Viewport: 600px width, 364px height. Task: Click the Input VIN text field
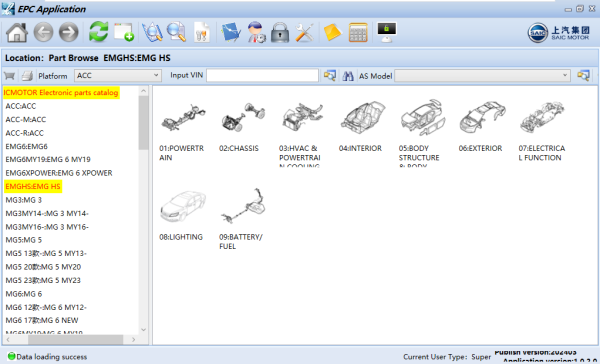click(x=262, y=75)
